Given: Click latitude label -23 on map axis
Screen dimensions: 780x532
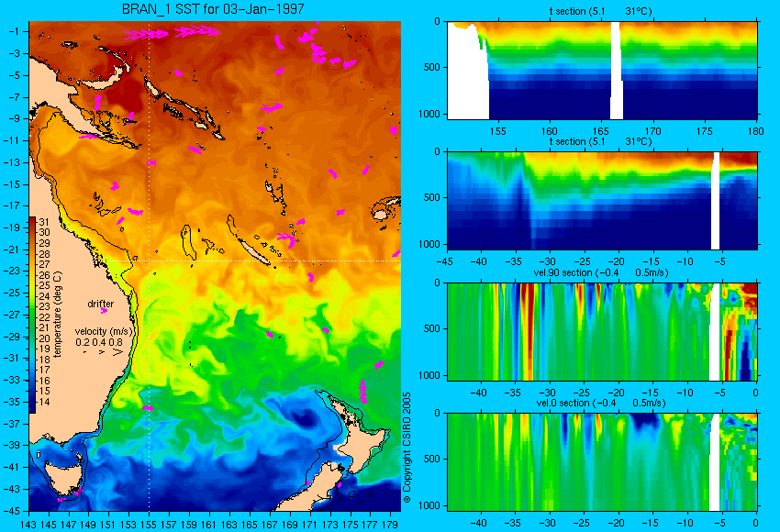Looking at the screenshot, I should tap(14, 272).
